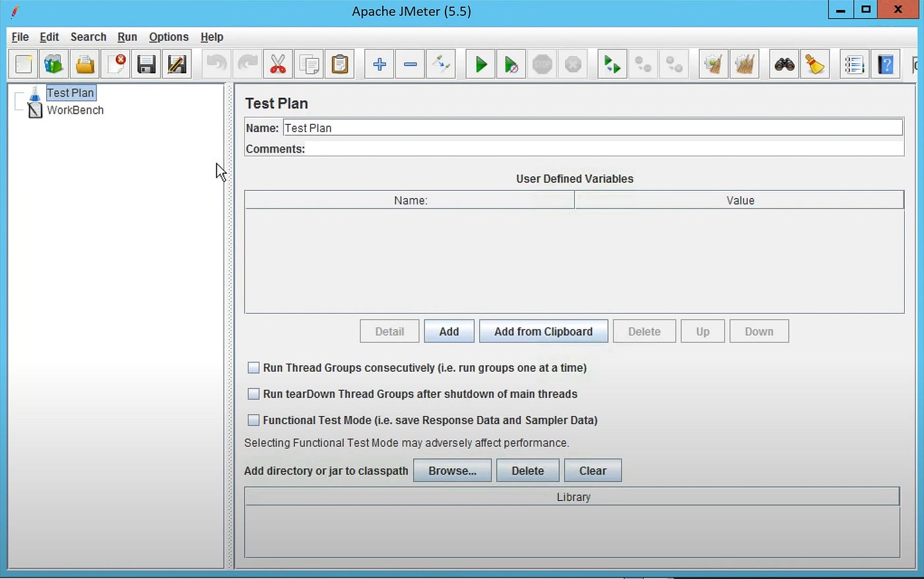Enable Run Thread Groups consecutively checkbox
924x579 pixels.
[x=253, y=368]
